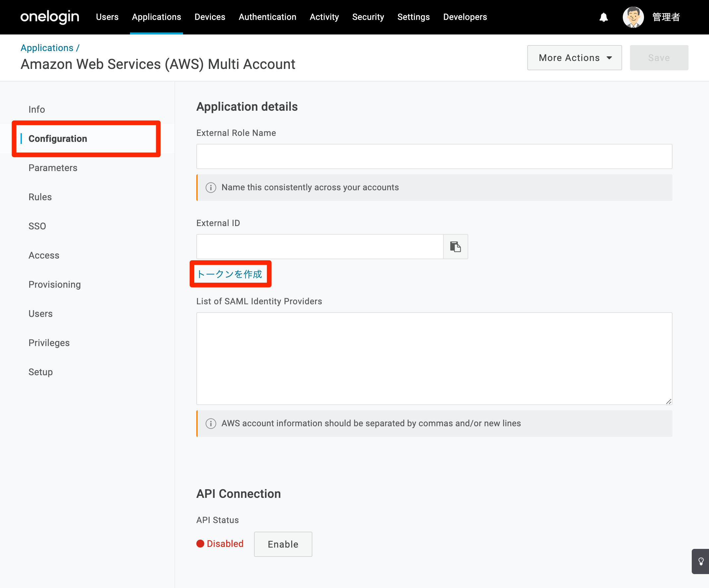Switch to the SSO sidebar tab
709x588 pixels.
click(x=37, y=226)
